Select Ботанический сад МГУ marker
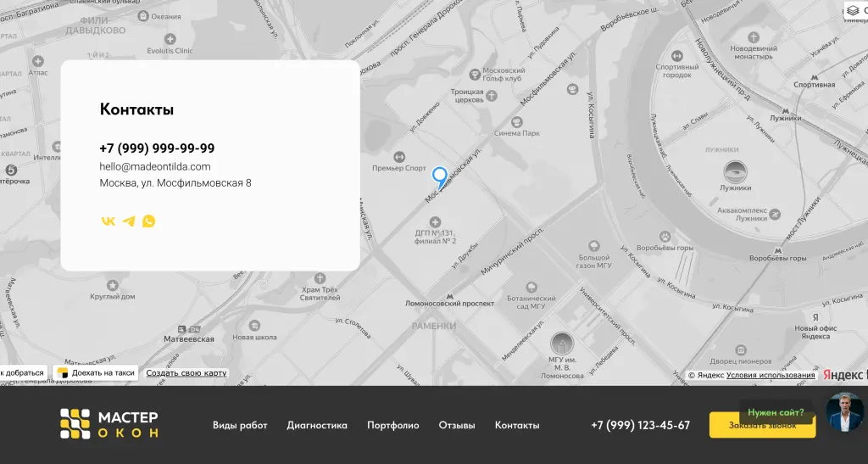Image resolution: width=868 pixels, height=464 pixels. 531,287
